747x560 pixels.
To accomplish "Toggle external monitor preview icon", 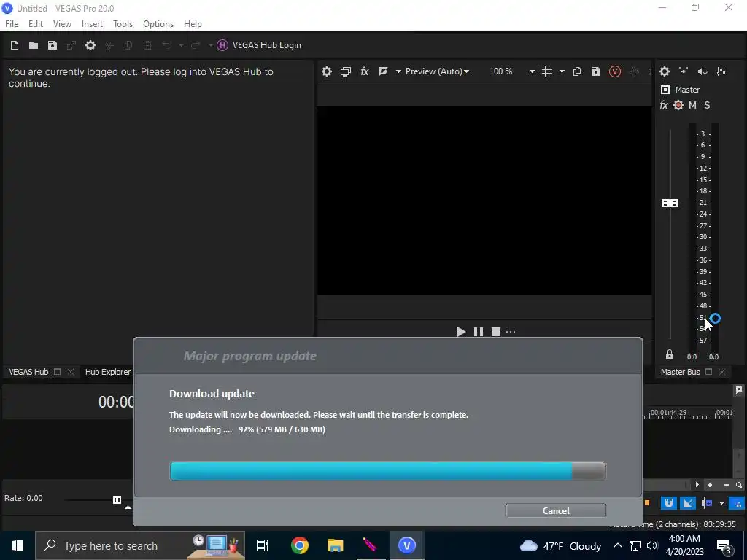I will [x=345, y=71].
